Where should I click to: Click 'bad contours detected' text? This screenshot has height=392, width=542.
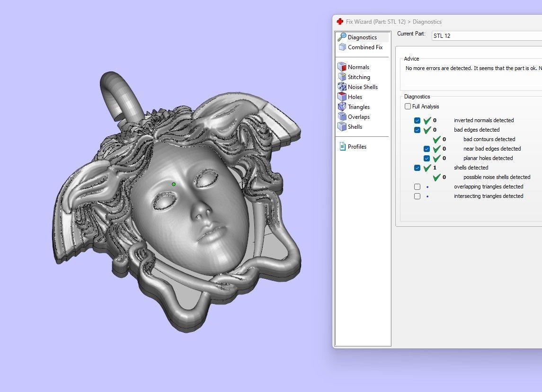pyautogui.click(x=489, y=139)
